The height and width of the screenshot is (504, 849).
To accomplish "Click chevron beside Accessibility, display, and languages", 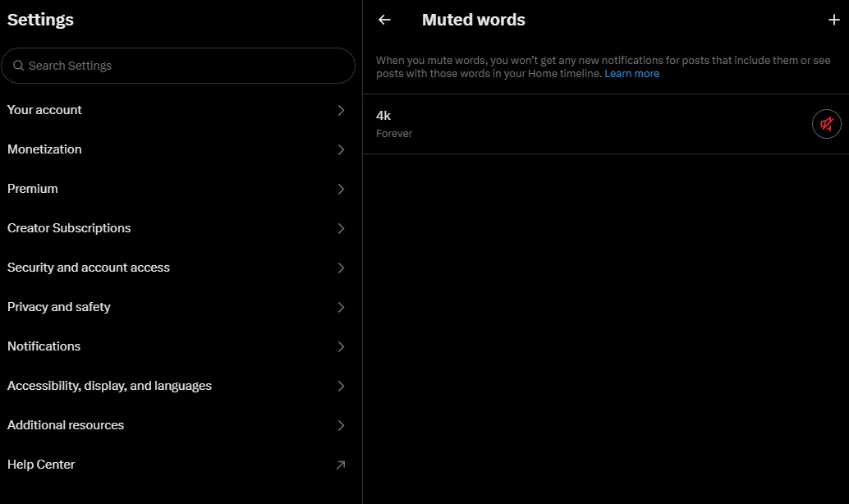I will pyautogui.click(x=341, y=386).
